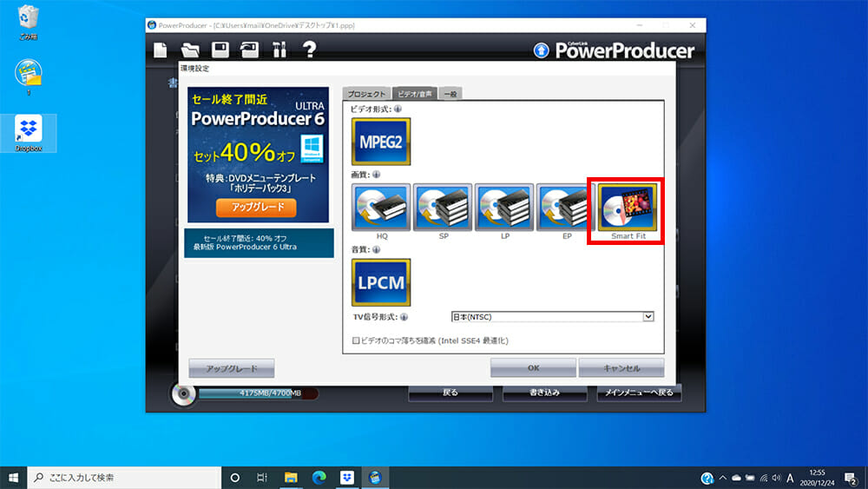Choose EP quality option
The height and width of the screenshot is (489, 868).
pyautogui.click(x=566, y=207)
